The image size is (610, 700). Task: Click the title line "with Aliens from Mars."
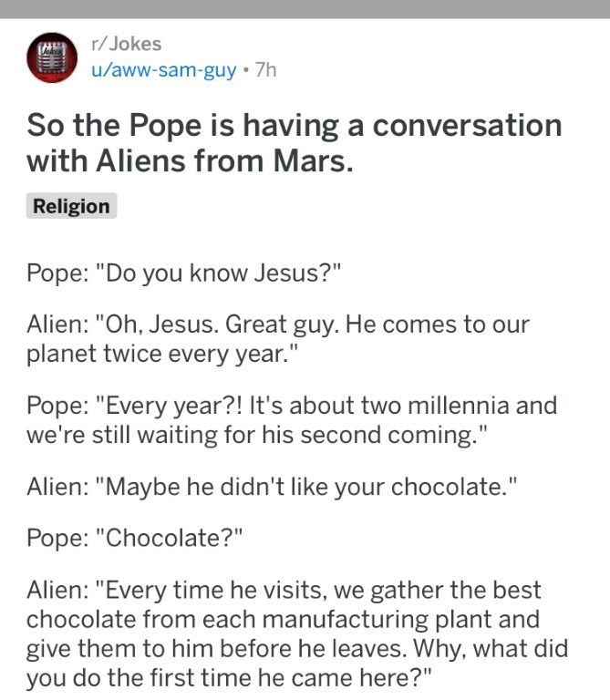[x=191, y=160]
